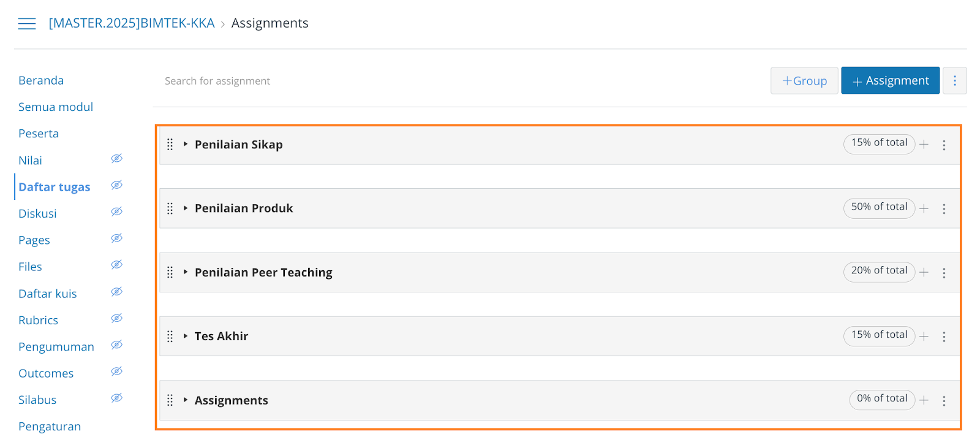Image resolution: width=980 pixels, height=445 pixels.
Task: Open the hamburger navigation menu
Action: [27, 24]
